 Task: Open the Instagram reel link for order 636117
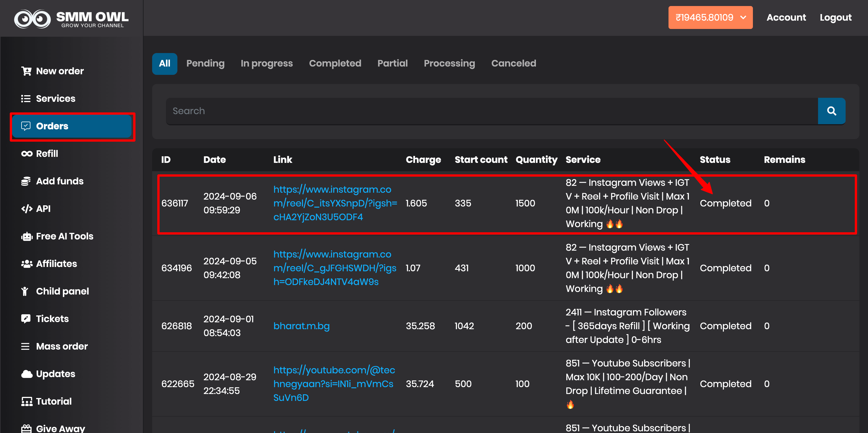point(335,203)
